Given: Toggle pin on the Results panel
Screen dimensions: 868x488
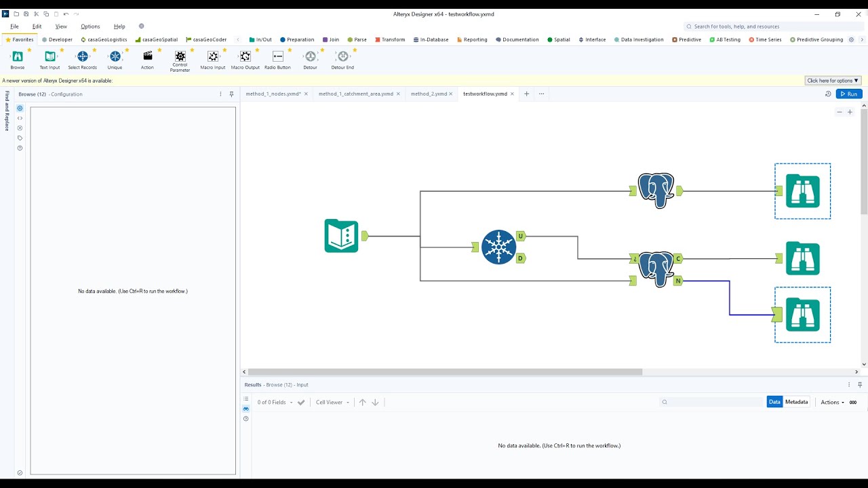Looking at the screenshot, I should (860, 384).
